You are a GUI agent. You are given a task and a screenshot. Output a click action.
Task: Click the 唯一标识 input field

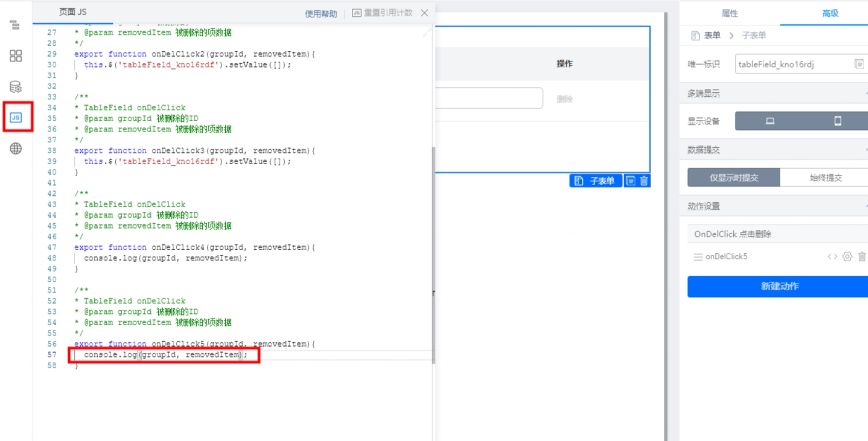click(800, 64)
